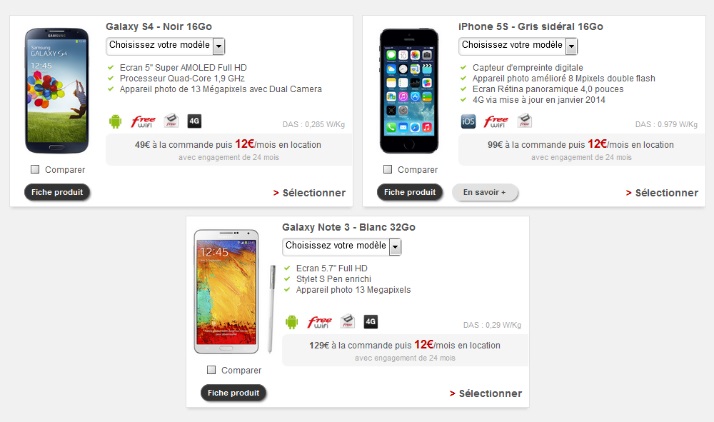This screenshot has height=422, width=714.
Task: Open Fiche produit for Galaxy S4
Action: tap(57, 192)
